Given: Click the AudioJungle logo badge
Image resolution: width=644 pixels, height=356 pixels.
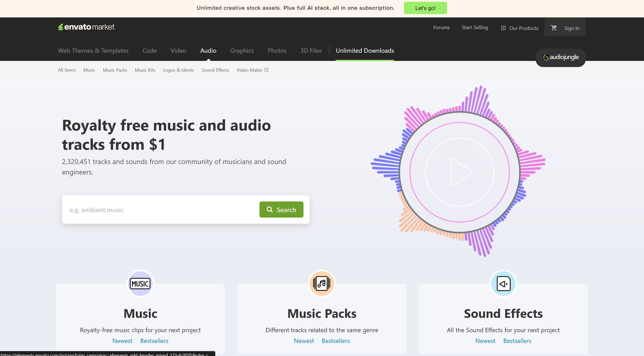Looking at the screenshot, I should tap(560, 58).
